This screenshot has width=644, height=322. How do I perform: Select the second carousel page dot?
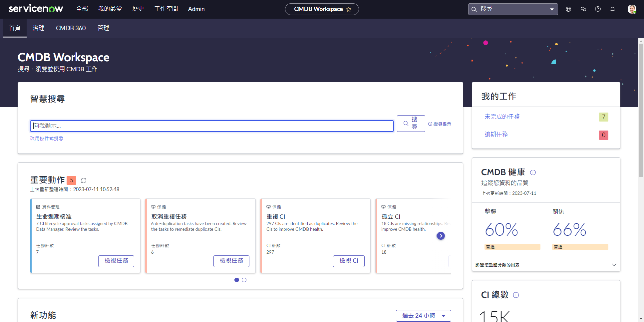[x=244, y=280]
